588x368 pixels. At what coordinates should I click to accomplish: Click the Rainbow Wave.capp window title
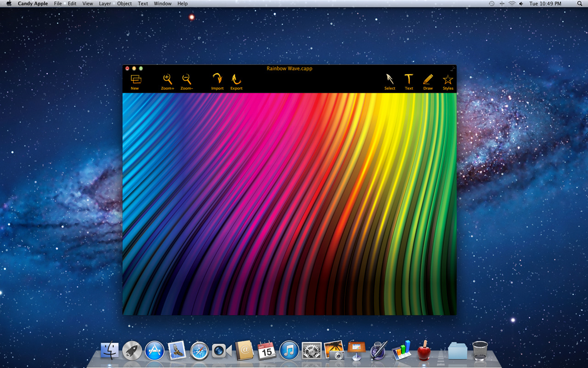pos(289,69)
